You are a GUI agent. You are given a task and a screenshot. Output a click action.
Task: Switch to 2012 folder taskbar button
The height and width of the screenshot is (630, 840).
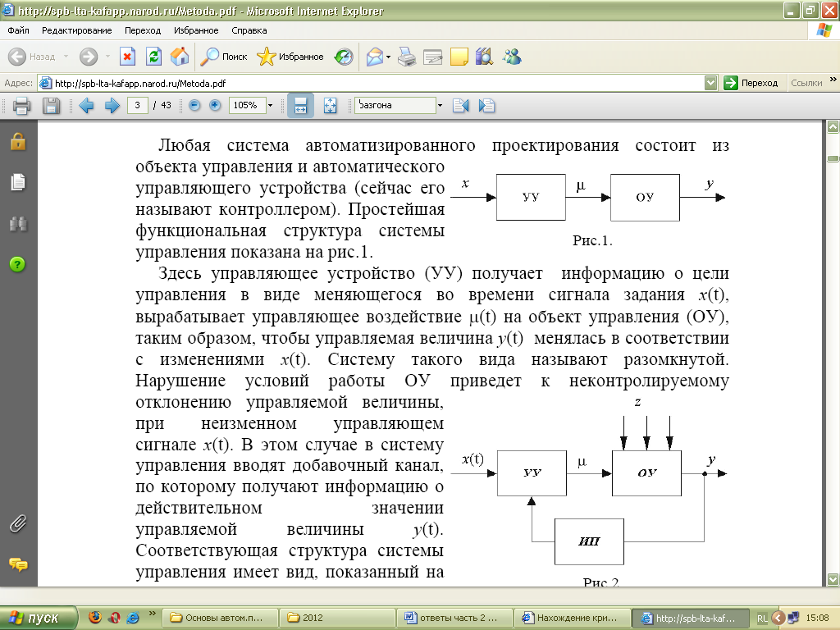click(337, 618)
